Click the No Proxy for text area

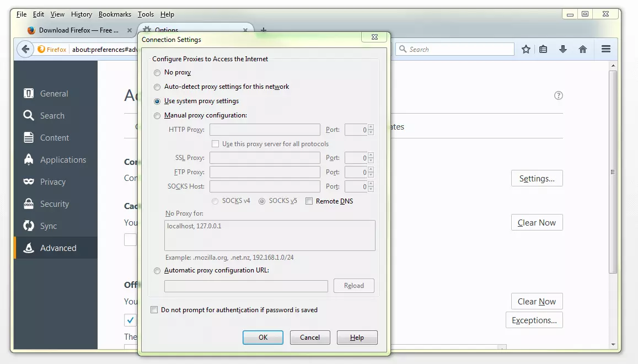[270, 235]
